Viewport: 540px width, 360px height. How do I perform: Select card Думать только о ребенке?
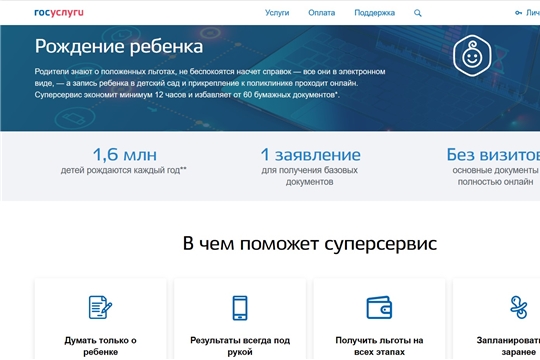pyautogui.click(x=100, y=319)
